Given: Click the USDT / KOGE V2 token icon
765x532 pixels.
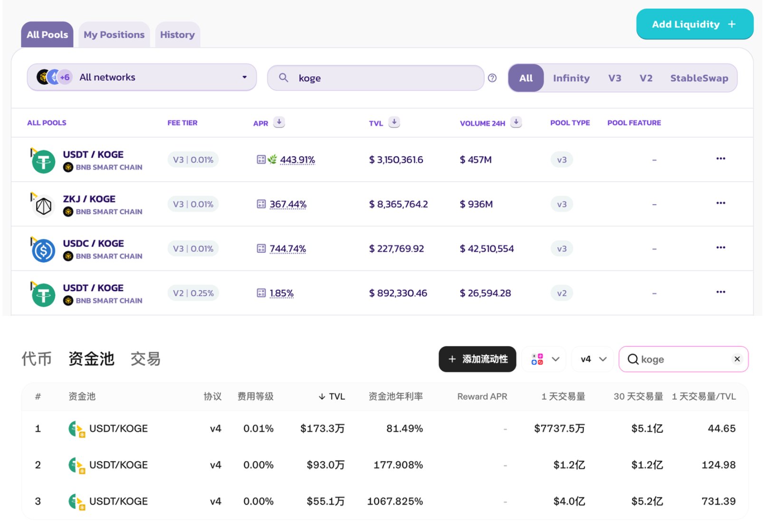Looking at the screenshot, I should point(43,294).
